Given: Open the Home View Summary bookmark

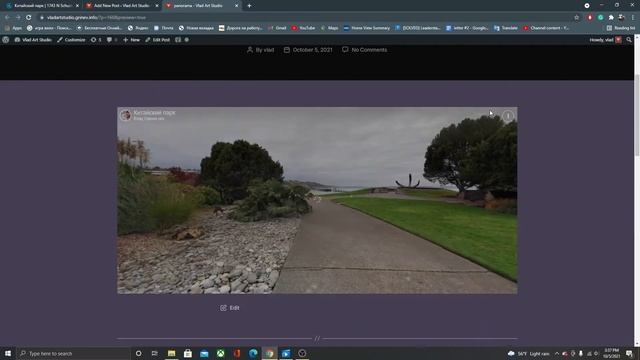Looking at the screenshot, I should pyautogui.click(x=367, y=28).
